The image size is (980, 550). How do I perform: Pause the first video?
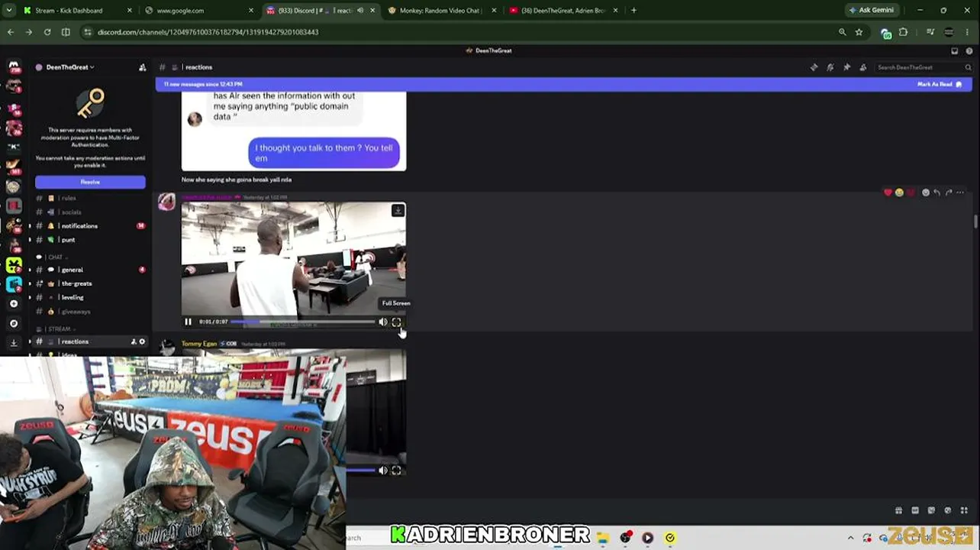(189, 322)
